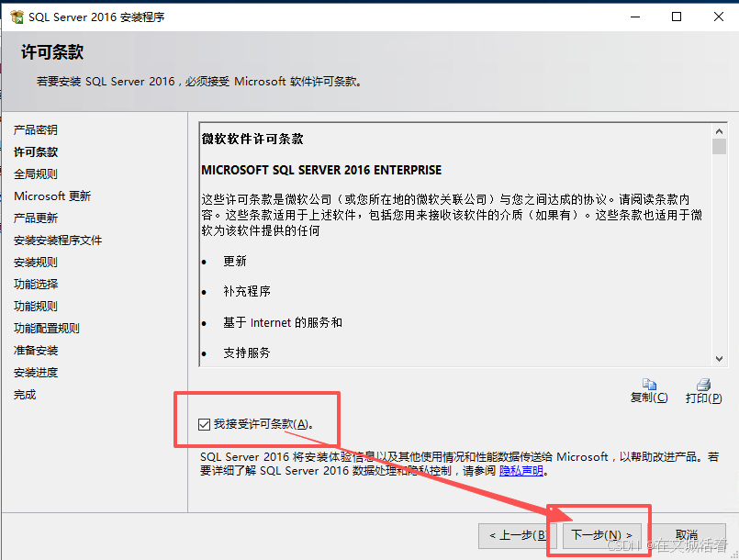
Task: Click the 补充程序 bullet item
Action: pos(247,291)
